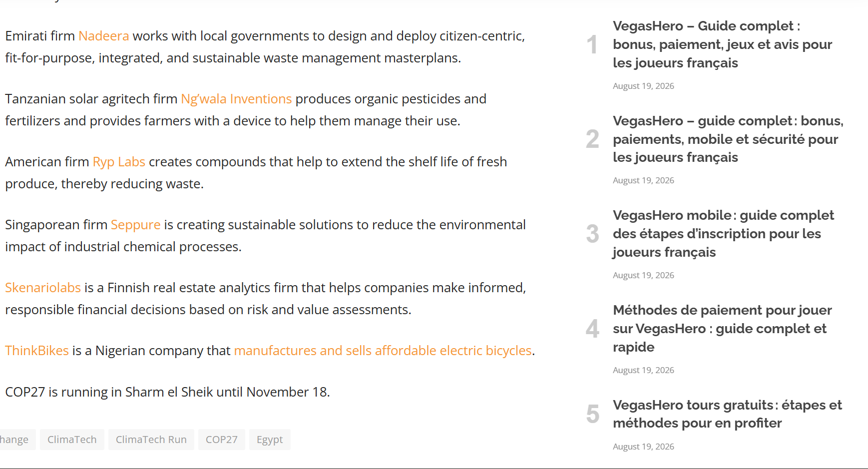Open VegasHero mobile et sécurité guide article
The width and height of the screenshot is (868, 469).
pyautogui.click(x=728, y=139)
